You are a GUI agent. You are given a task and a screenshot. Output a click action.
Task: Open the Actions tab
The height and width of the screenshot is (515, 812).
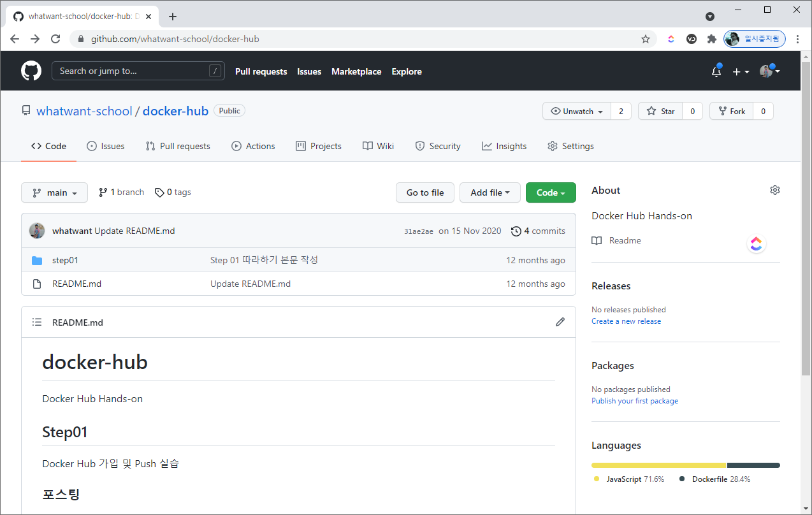[x=253, y=146]
